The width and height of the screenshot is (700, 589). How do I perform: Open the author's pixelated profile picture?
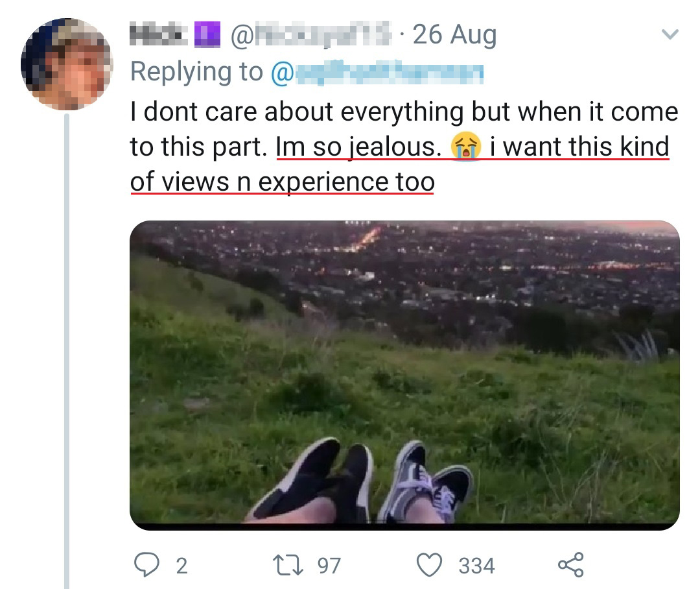click(x=67, y=64)
